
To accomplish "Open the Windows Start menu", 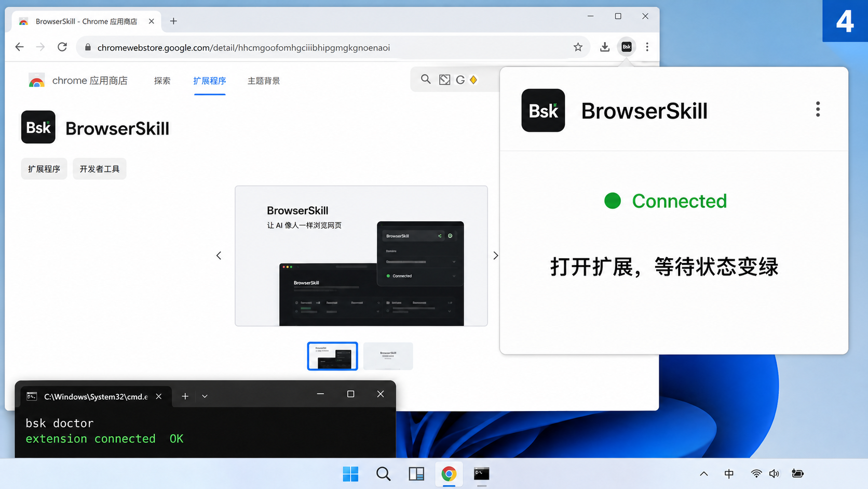I will (x=350, y=474).
